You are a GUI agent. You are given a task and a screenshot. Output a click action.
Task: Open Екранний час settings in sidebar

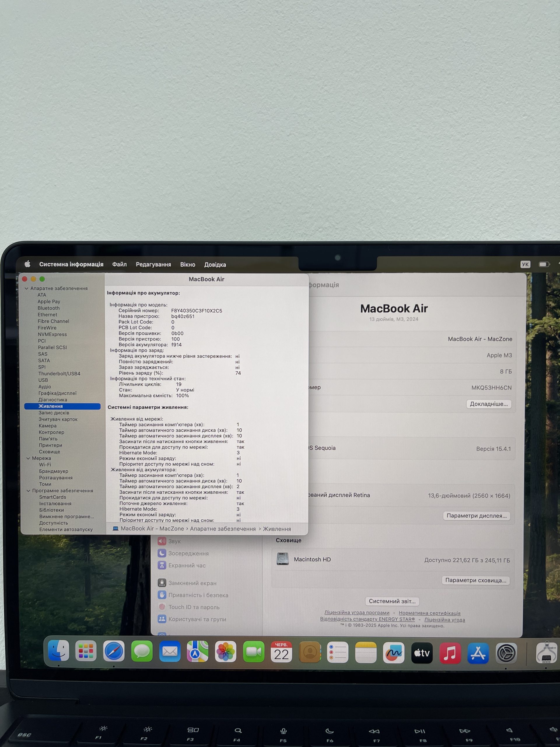[x=182, y=565]
